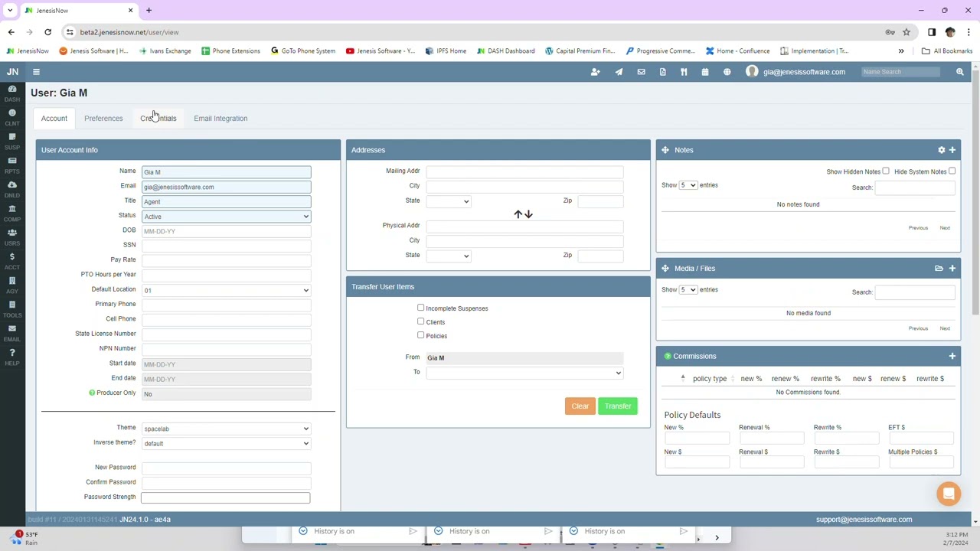The width and height of the screenshot is (980, 551).
Task: Open the DASH sidebar icon
Action: coord(12,93)
